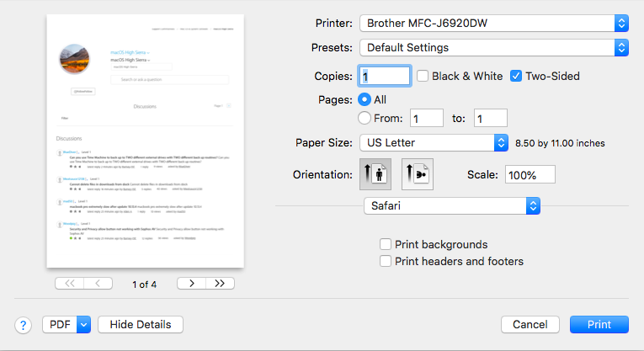The height and width of the screenshot is (351, 644).
Task: Select landscape orientation icon
Action: point(418,174)
